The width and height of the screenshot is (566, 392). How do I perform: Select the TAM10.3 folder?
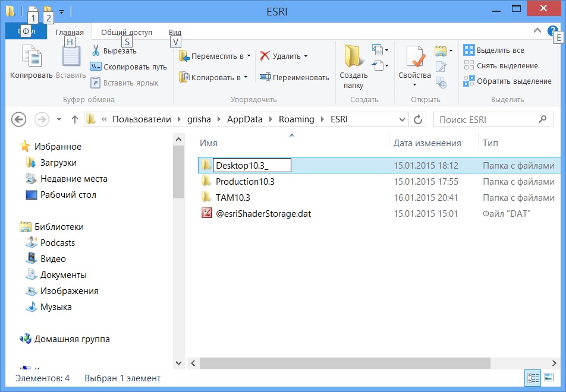coord(233,198)
